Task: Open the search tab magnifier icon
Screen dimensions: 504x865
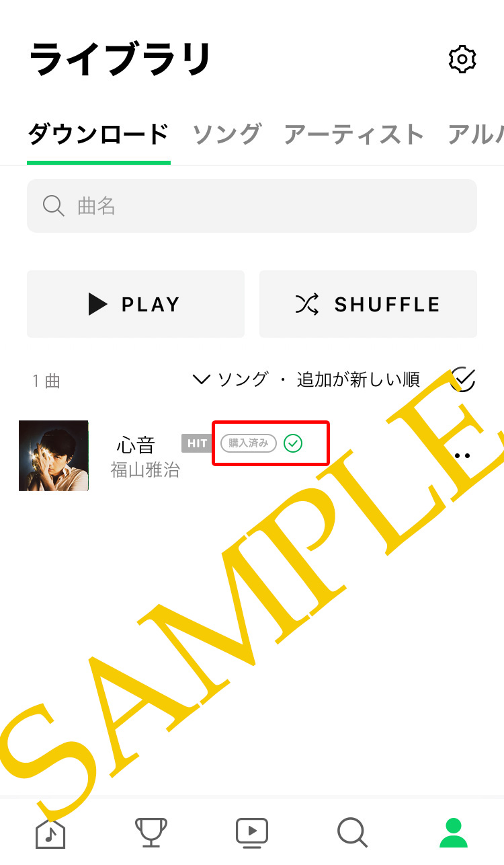Action: (x=352, y=833)
